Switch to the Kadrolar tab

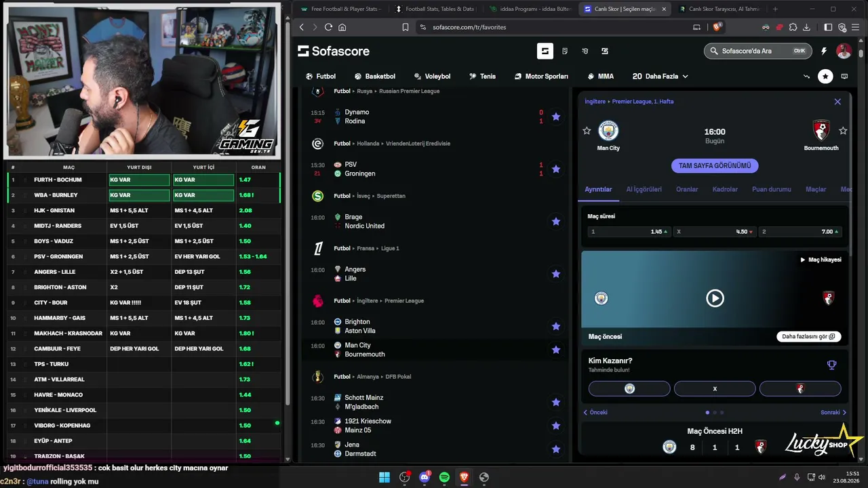[725, 189]
